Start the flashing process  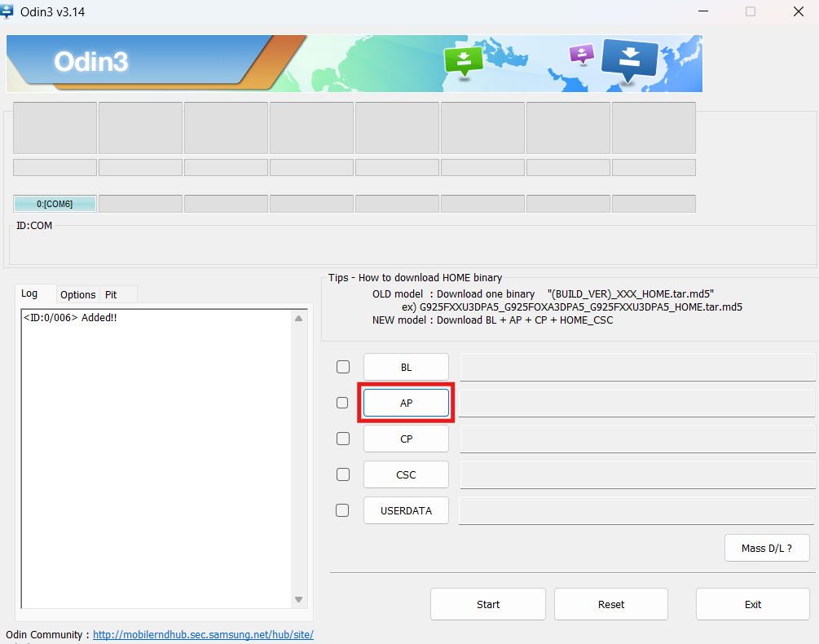pos(488,604)
